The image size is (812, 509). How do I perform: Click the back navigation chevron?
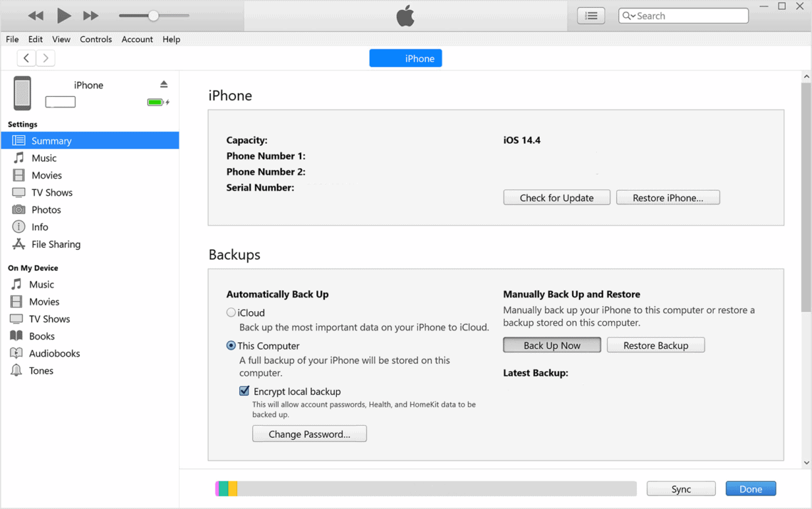26,58
